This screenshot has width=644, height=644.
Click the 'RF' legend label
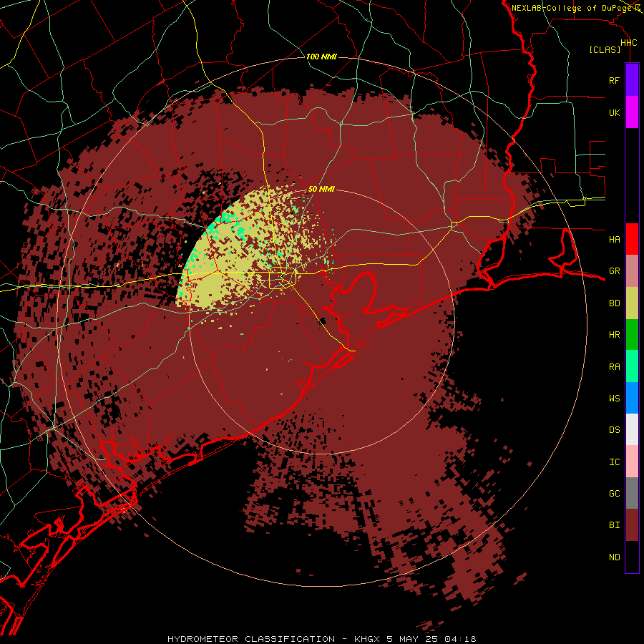point(614,80)
